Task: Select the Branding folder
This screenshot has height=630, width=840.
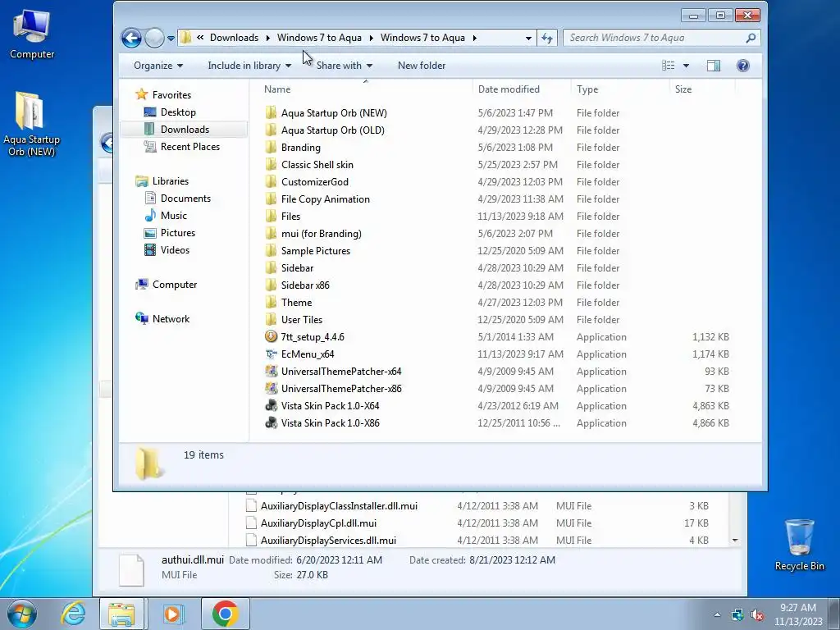Action: 300,148
